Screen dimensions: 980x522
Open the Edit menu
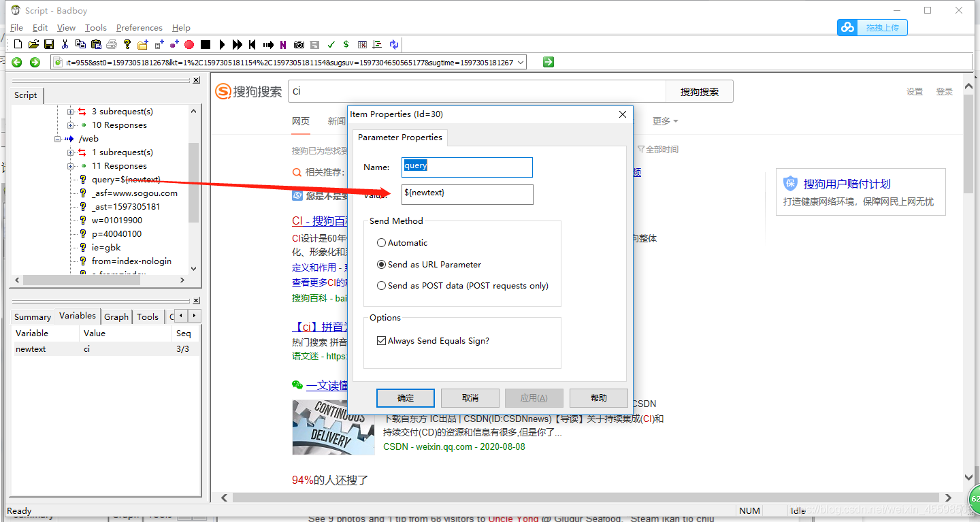[40, 28]
